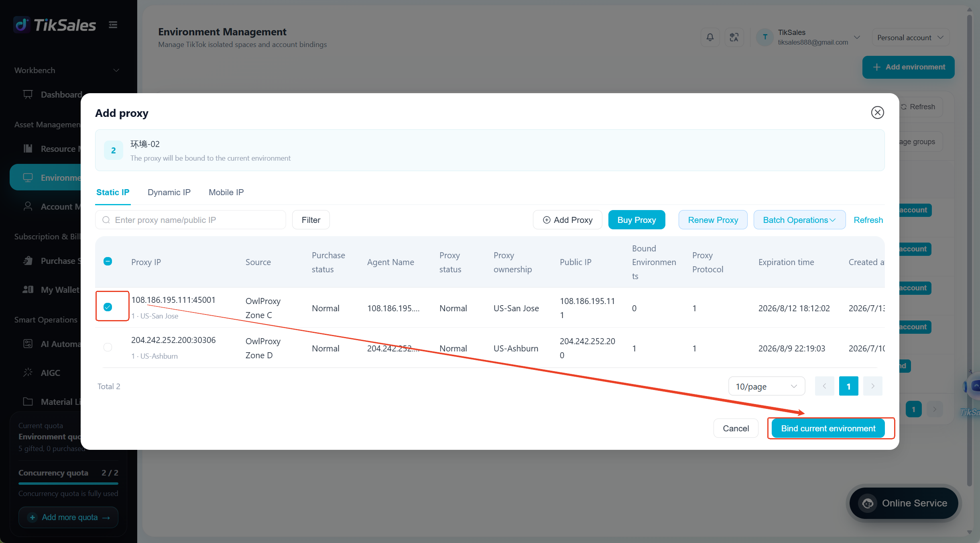Uncheck the 108.186.195.111:45001 proxy row
This screenshot has width=980, height=543.
click(108, 307)
